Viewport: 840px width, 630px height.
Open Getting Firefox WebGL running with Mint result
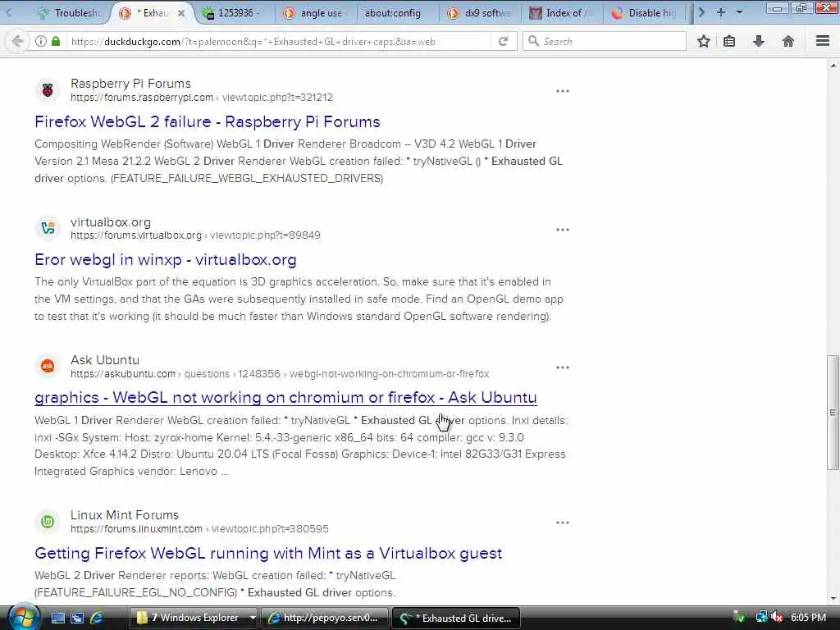pos(268,553)
